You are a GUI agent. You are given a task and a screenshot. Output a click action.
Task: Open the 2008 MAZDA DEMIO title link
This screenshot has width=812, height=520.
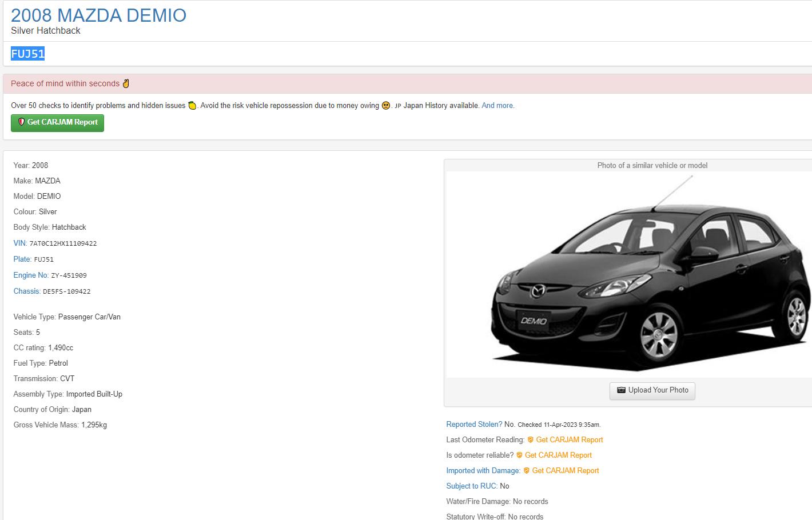98,15
